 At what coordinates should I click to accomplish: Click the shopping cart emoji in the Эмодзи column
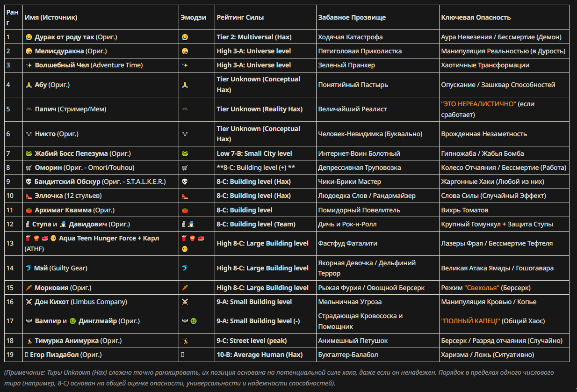click(x=185, y=167)
